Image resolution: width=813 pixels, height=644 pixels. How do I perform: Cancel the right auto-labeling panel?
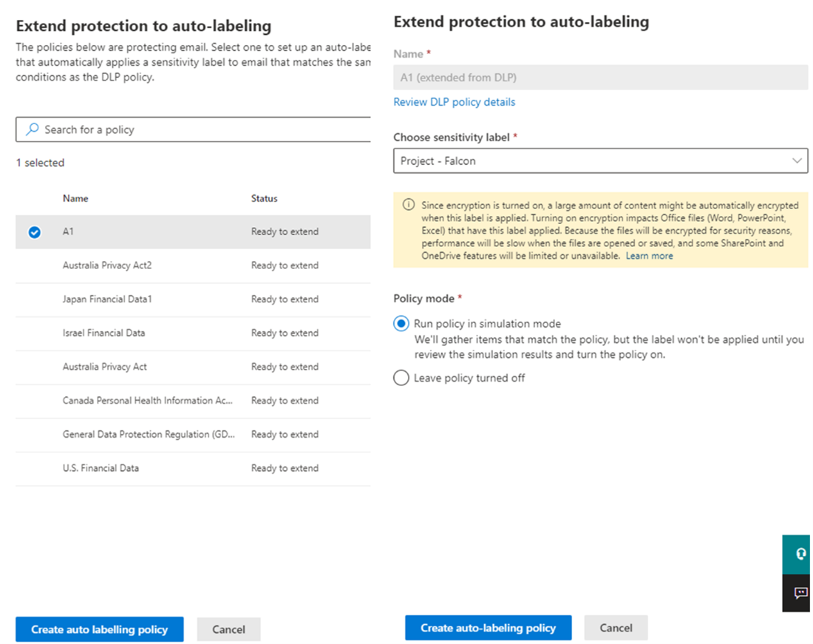click(616, 628)
